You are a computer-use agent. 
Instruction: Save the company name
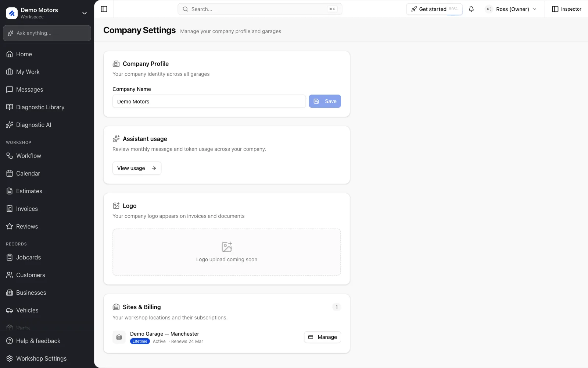click(325, 101)
